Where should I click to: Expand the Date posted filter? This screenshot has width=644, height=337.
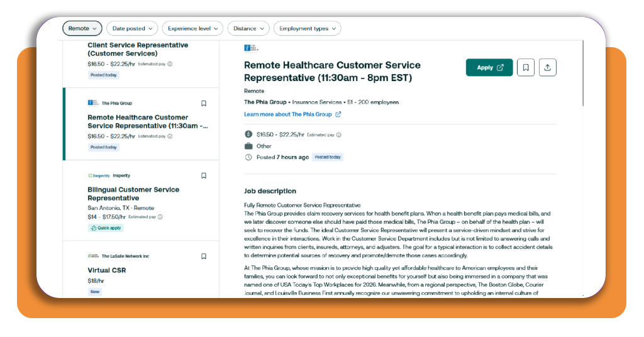click(132, 28)
